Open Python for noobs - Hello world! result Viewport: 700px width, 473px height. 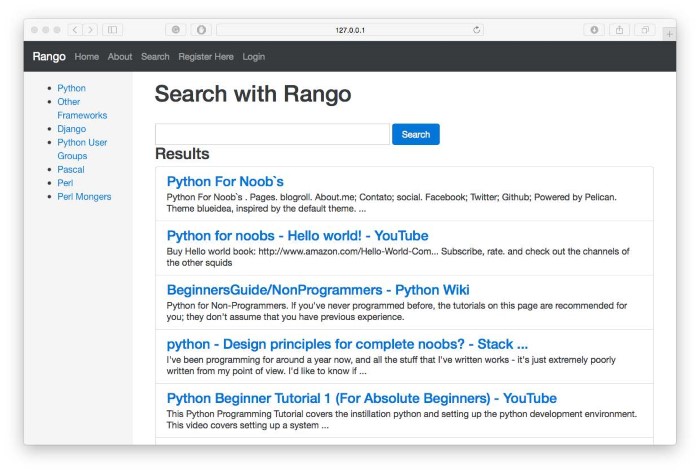[x=297, y=236]
